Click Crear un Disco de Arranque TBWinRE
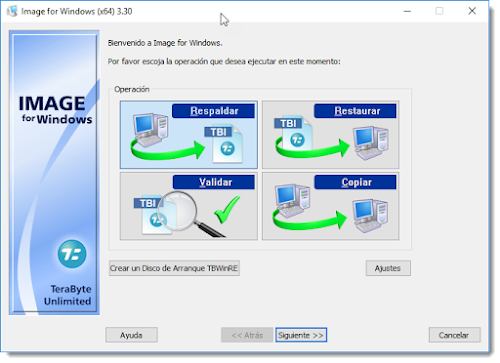The width and height of the screenshot is (500, 363). pyautogui.click(x=174, y=268)
